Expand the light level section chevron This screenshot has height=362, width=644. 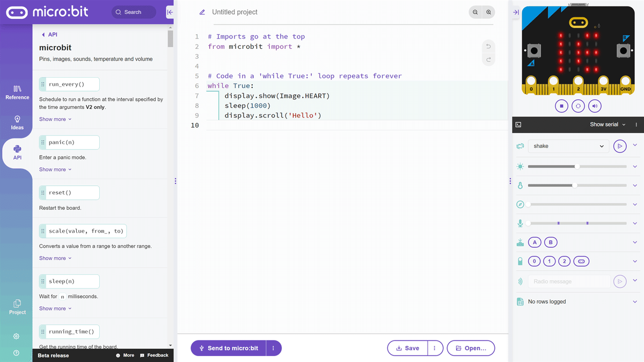point(635,166)
